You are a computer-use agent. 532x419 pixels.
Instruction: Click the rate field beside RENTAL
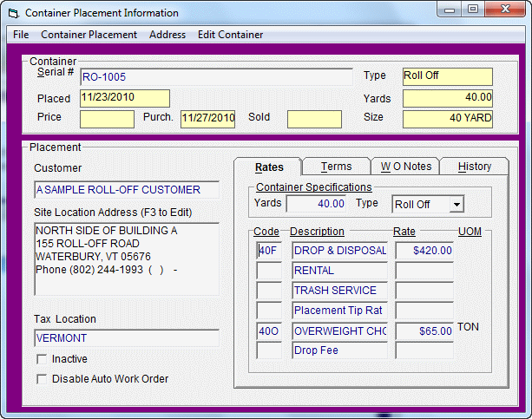[424, 271]
